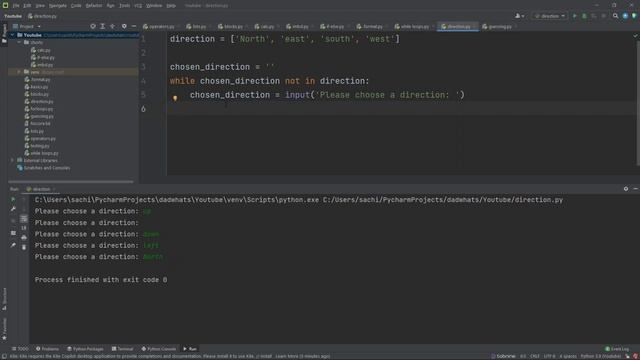
Task: Click the print icon in the Run console toolbar
Action: pyautogui.click(x=24, y=238)
